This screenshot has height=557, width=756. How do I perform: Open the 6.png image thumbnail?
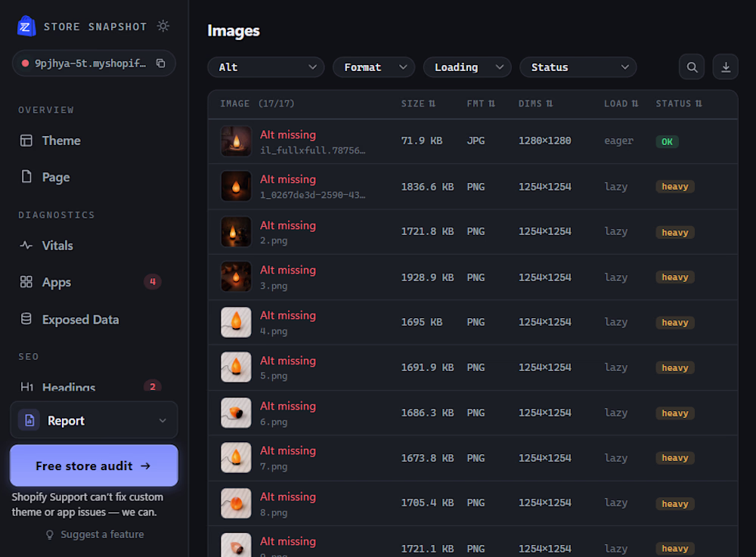(236, 413)
